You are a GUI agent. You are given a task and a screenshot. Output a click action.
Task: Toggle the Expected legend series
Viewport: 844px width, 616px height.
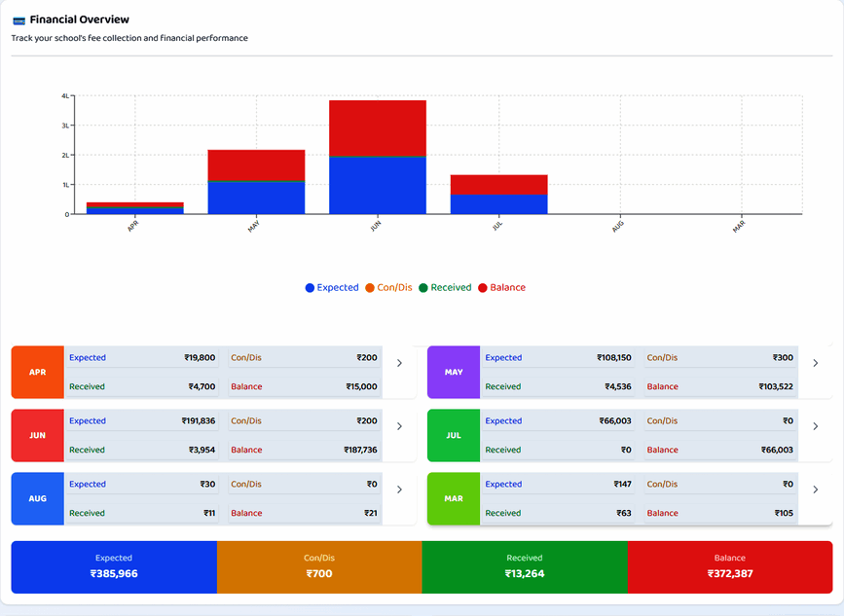click(x=332, y=288)
